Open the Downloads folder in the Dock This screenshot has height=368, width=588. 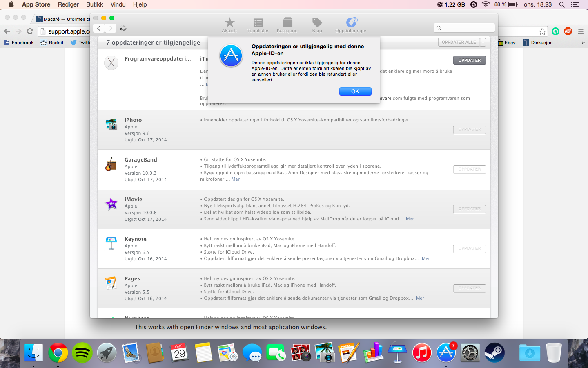coord(530,352)
